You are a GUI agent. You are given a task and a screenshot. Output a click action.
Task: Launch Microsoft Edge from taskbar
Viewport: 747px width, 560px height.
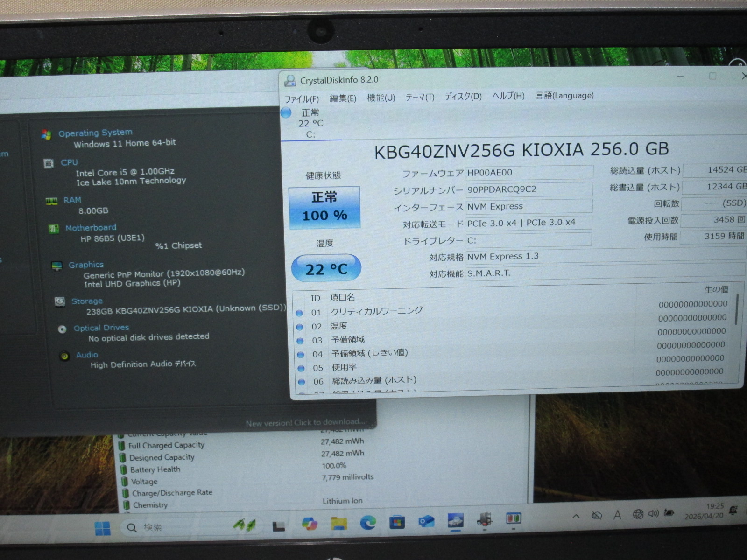click(368, 523)
